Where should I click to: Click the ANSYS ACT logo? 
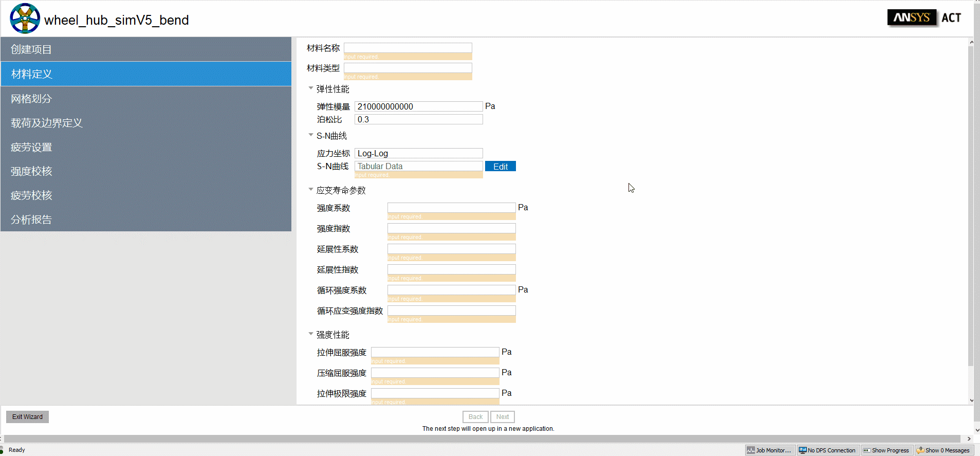(924, 17)
